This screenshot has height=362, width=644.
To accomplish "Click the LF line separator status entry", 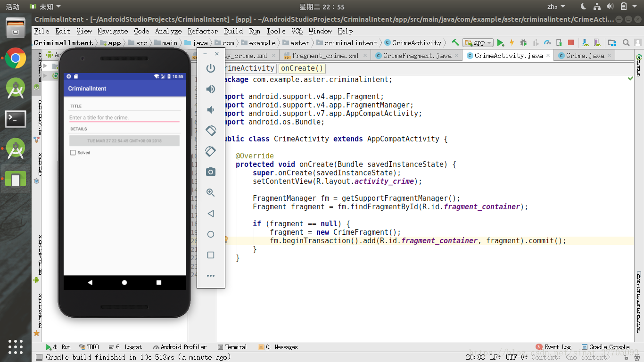I will [x=495, y=357].
